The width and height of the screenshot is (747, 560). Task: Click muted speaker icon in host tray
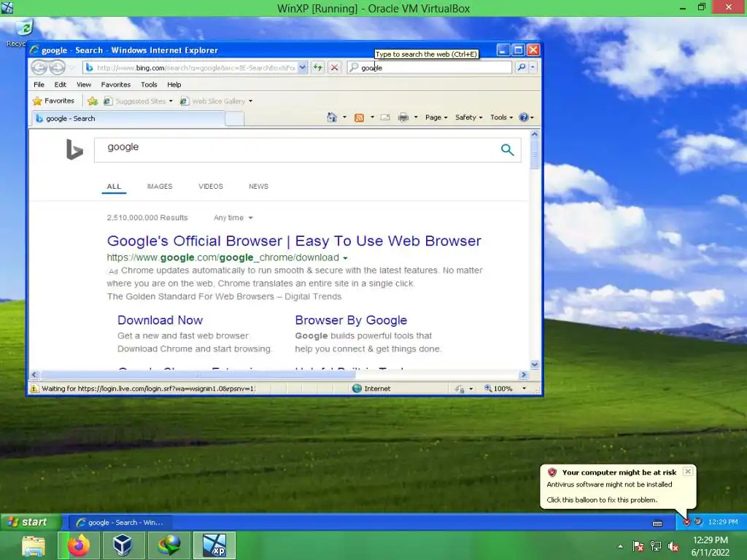click(673, 546)
